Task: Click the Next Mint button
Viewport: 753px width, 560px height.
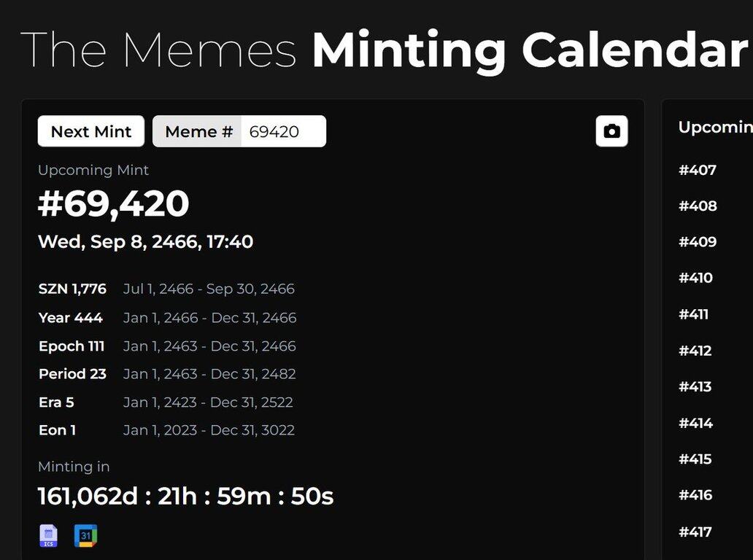Action: pyautogui.click(x=90, y=131)
